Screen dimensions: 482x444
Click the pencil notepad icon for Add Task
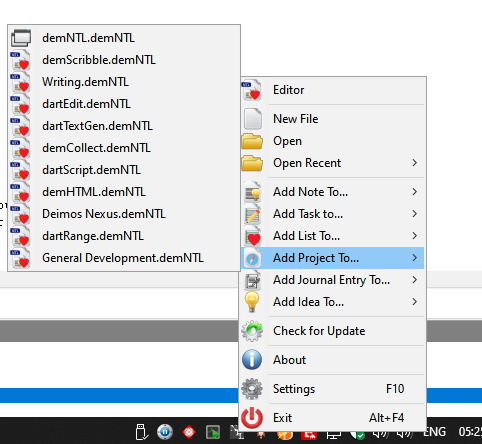[252, 214]
